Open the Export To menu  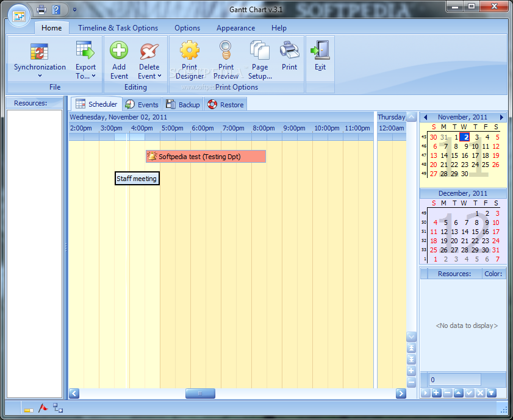pos(86,61)
